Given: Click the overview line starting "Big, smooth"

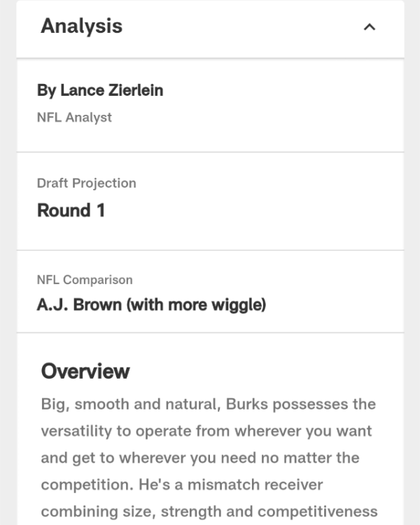Looking at the screenshot, I should [x=208, y=405].
